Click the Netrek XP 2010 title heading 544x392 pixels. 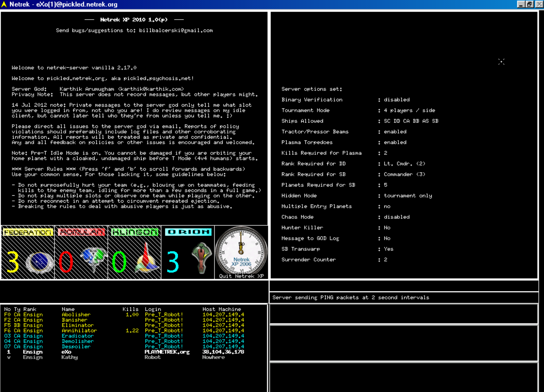pos(134,20)
